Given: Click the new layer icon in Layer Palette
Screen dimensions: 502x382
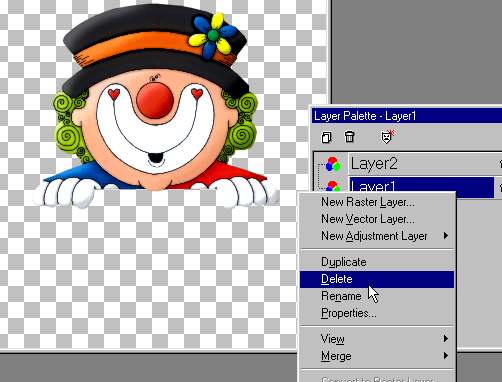Looking at the screenshot, I should [x=326, y=137].
